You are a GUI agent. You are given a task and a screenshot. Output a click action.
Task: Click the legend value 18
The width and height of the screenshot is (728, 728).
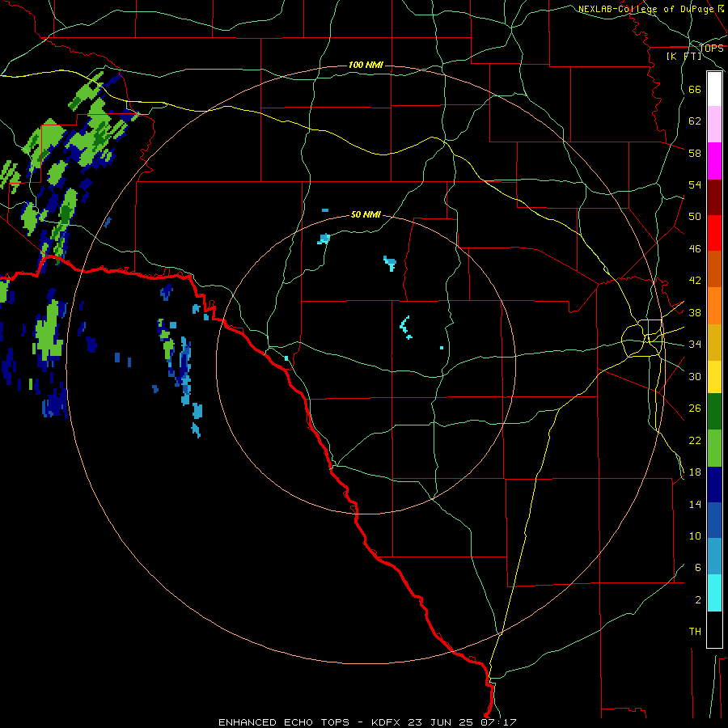[x=695, y=472]
